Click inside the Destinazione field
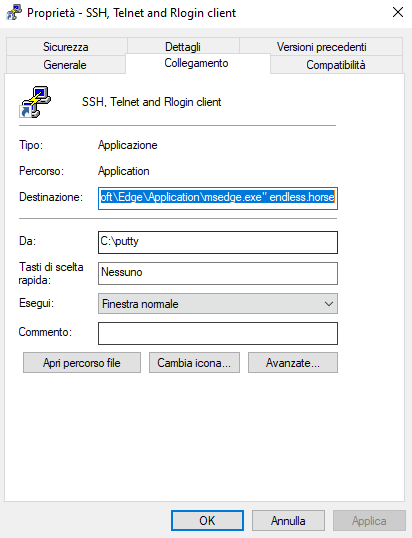The image size is (412, 538). point(218,198)
